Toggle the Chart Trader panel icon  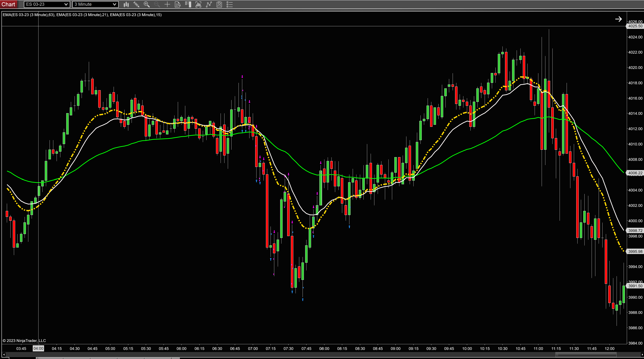188,4
